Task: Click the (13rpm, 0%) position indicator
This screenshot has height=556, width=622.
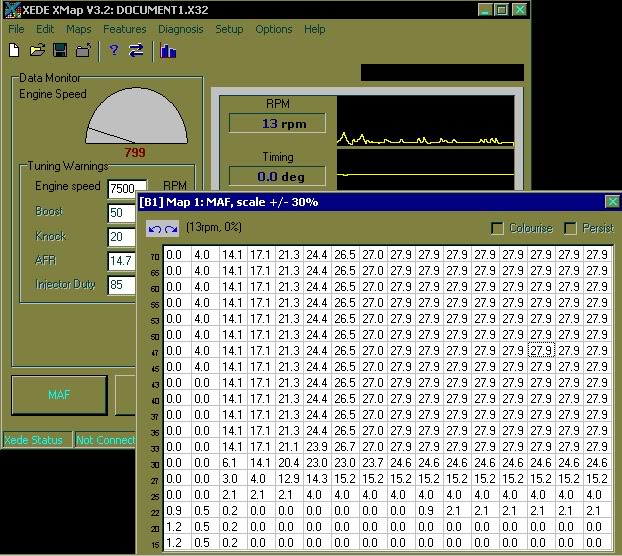Action: 214,227
